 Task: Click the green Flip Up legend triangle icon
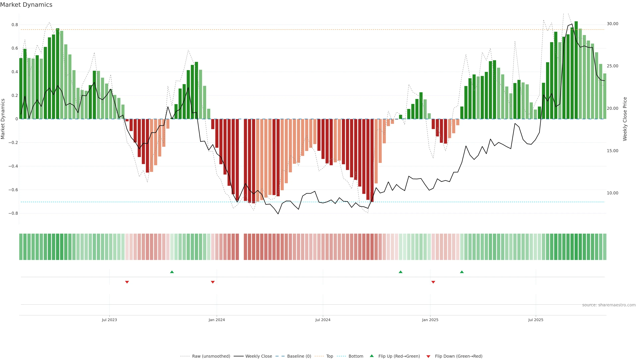point(372,356)
